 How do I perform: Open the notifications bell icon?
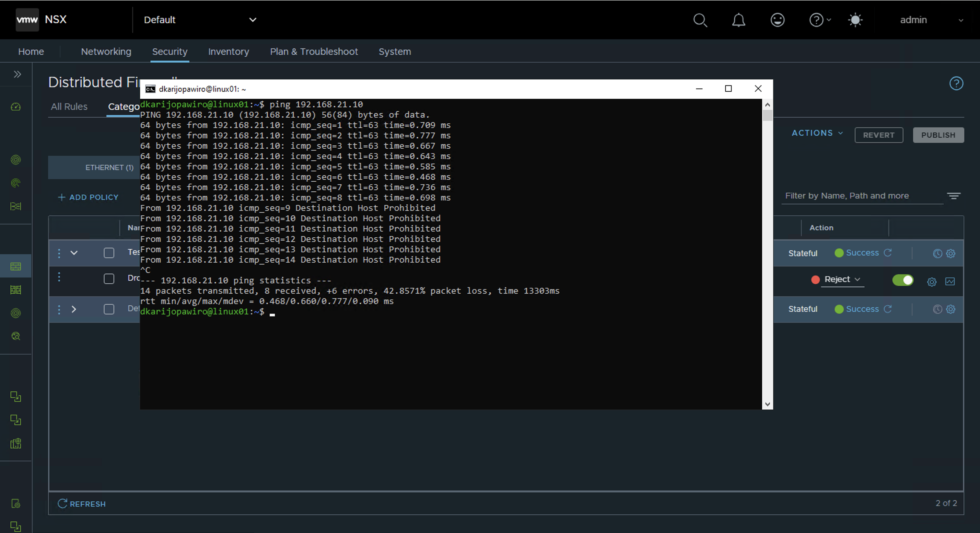(739, 20)
